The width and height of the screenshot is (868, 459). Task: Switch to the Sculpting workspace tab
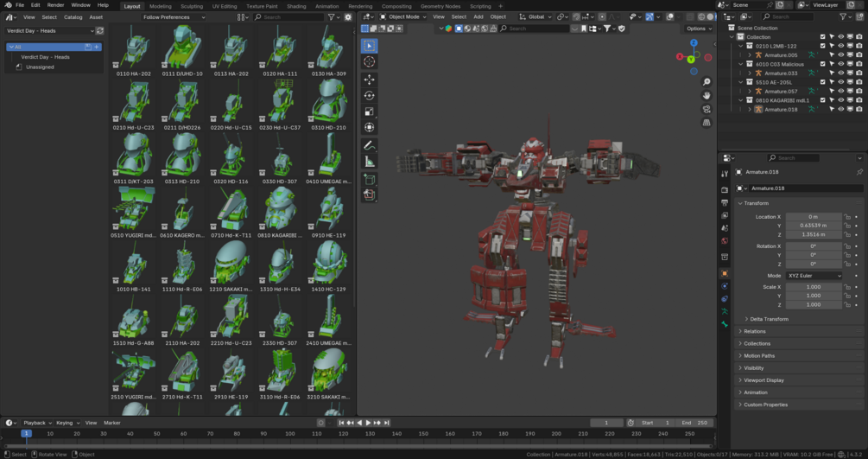click(x=192, y=6)
